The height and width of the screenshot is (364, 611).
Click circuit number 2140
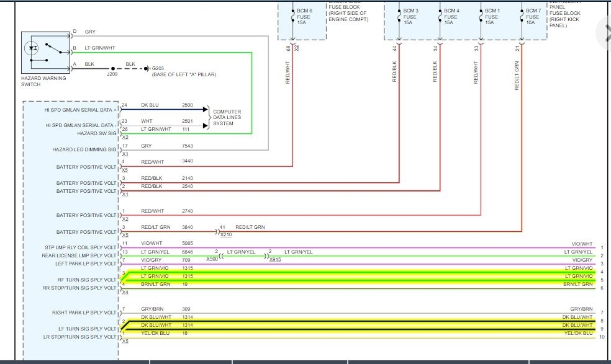click(x=188, y=179)
